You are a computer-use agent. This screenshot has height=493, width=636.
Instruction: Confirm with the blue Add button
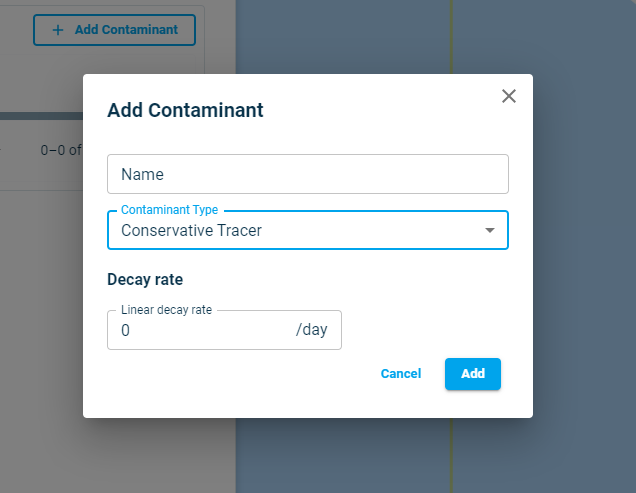[x=472, y=374]
